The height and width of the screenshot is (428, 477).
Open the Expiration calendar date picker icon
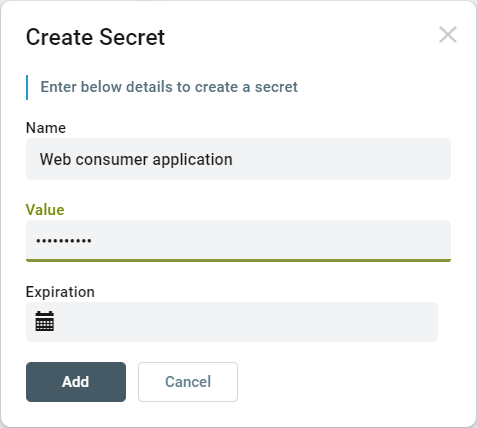(x=45, y=321)
